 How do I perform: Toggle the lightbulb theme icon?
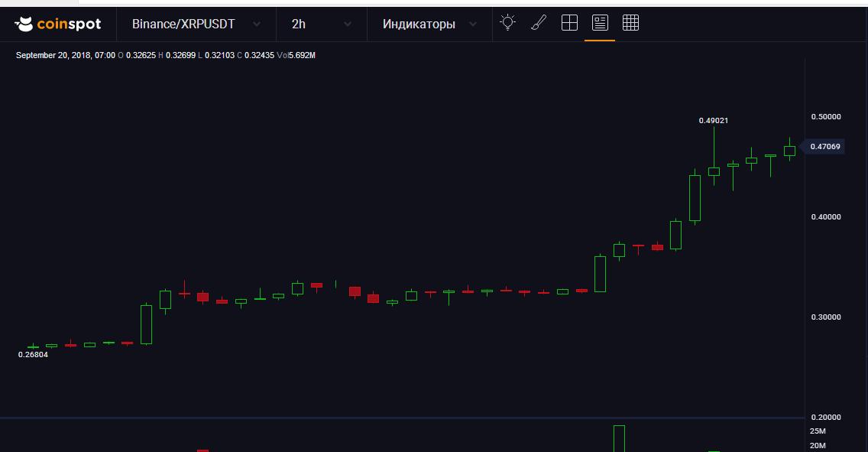[x=507, y=23]
